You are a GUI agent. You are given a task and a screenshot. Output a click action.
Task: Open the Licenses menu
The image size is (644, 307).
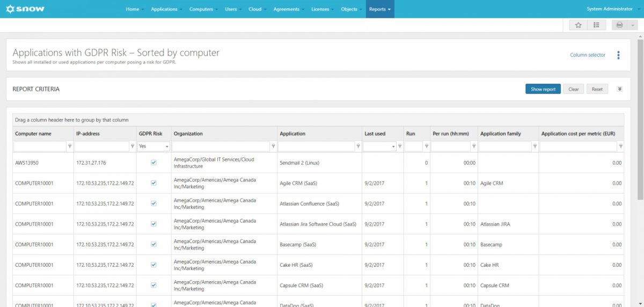click(x=323, y=9)
